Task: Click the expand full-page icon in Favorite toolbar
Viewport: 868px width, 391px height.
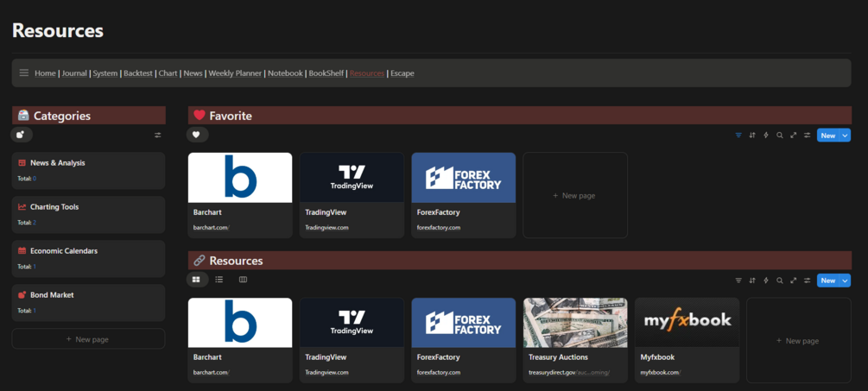Action: click(793, 135)
